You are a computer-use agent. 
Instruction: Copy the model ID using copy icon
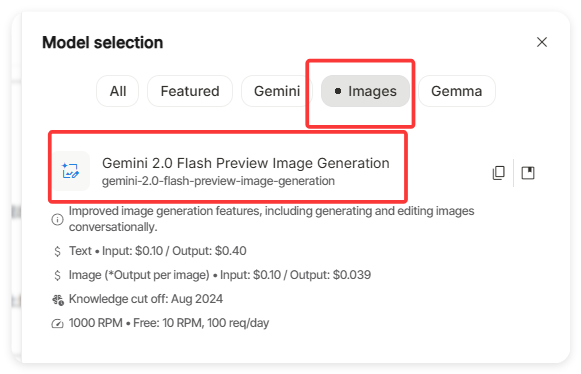pos(498,173)
